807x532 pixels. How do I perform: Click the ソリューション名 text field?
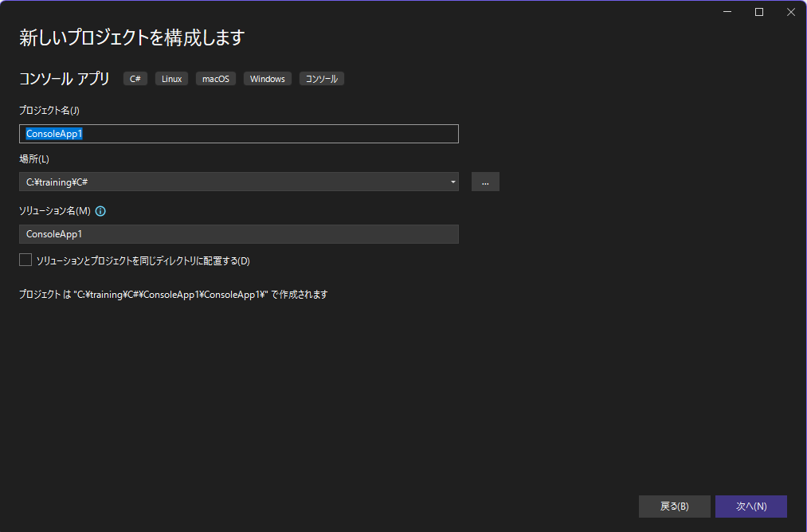(x=239, y=233)
